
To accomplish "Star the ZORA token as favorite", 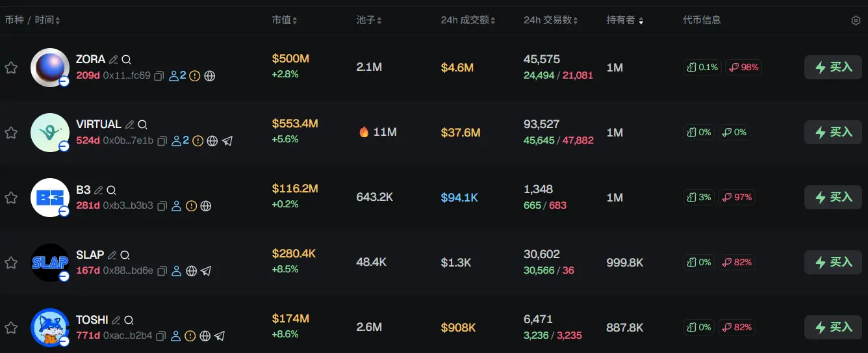I will point(11,68).
